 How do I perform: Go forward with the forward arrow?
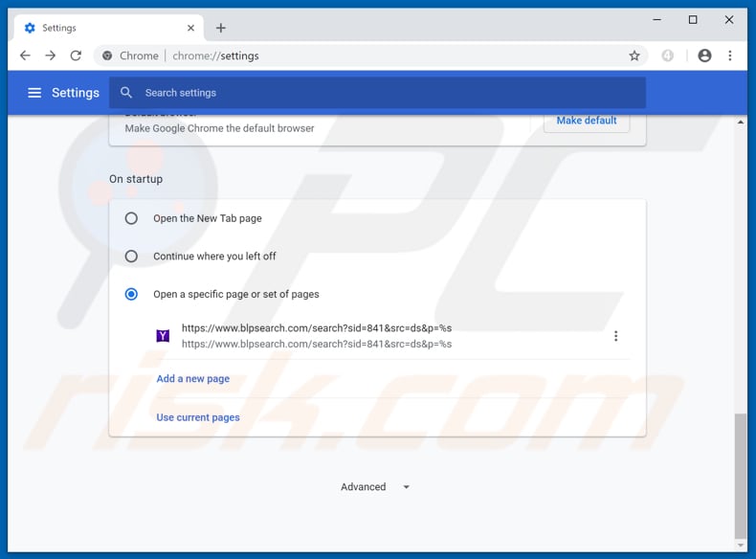[50, 56]
